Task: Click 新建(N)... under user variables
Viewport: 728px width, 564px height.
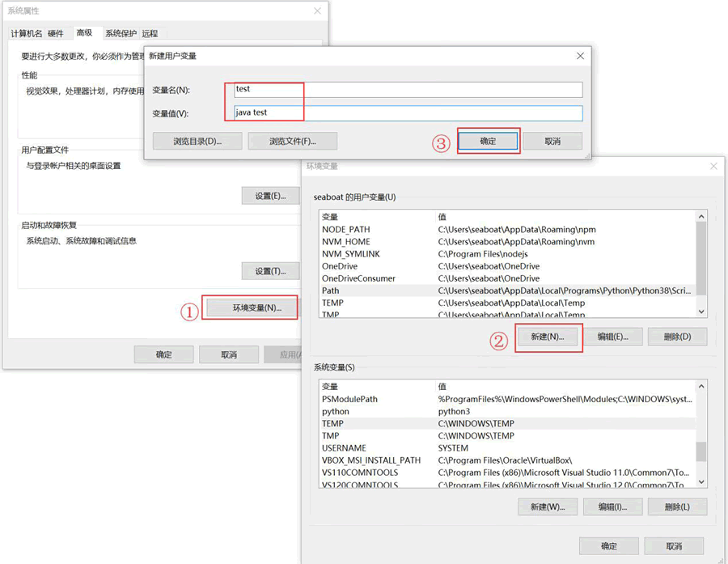Action: 548,337
